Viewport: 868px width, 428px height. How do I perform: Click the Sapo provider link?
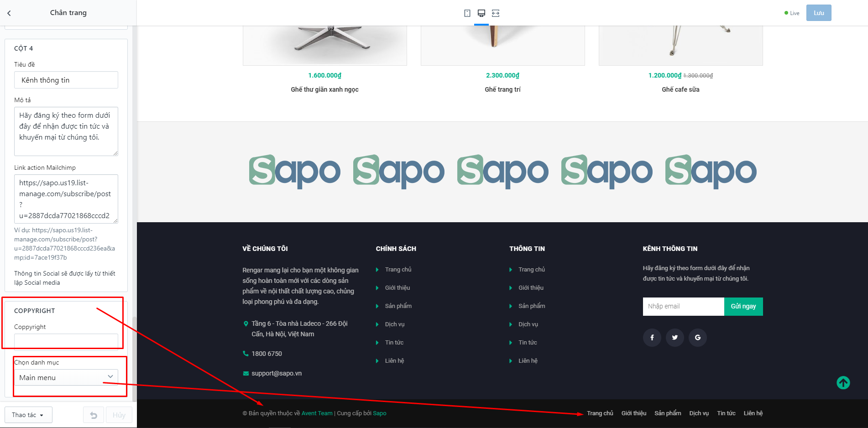(380, 413)
